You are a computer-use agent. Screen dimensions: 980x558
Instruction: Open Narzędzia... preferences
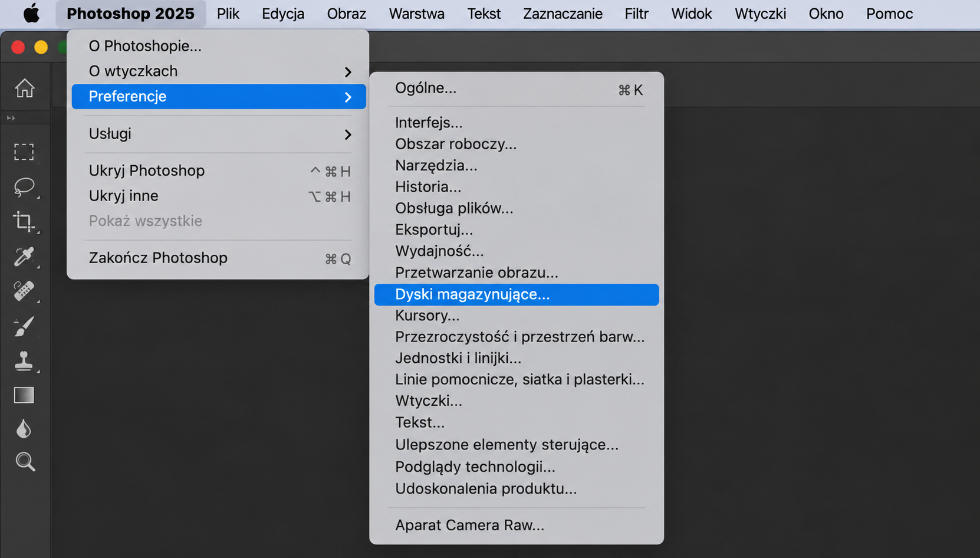pyautogui.click(x=517, y=165)
